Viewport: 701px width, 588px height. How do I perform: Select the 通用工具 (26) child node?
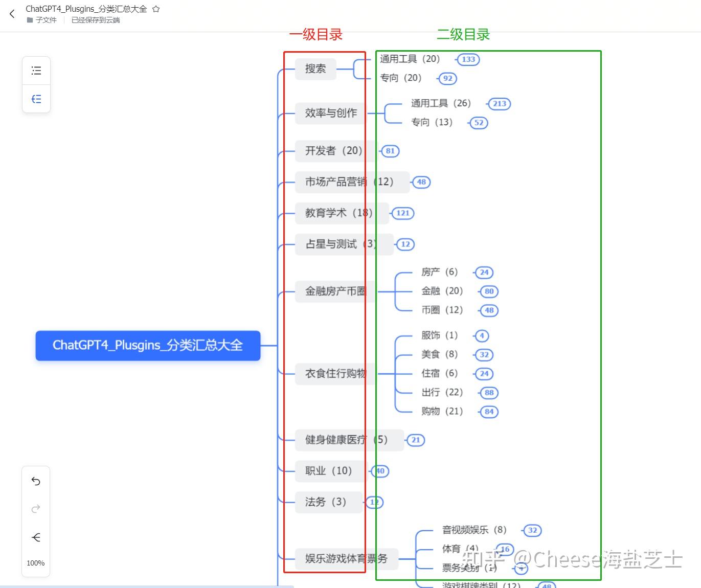pos(441,103)
